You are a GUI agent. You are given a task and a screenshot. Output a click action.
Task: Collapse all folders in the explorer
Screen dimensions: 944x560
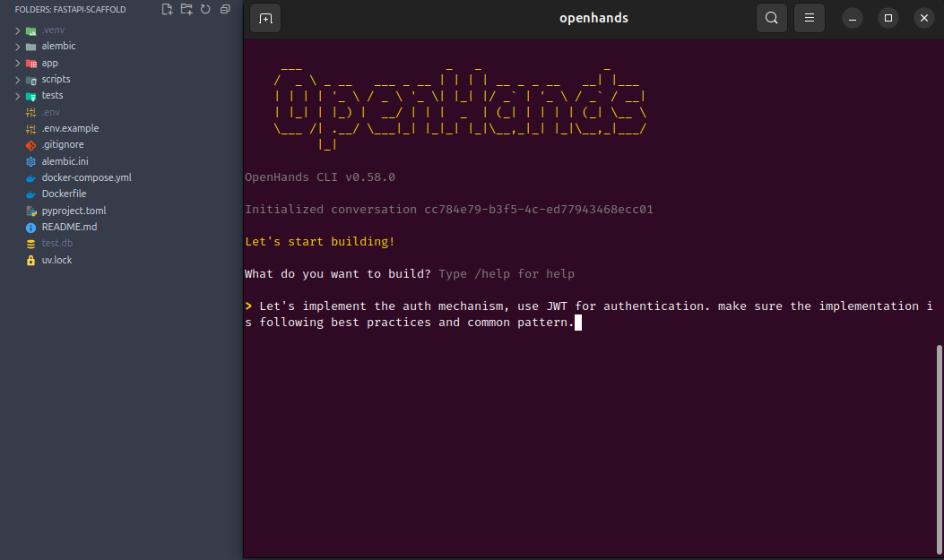click(x=225, y=9)
